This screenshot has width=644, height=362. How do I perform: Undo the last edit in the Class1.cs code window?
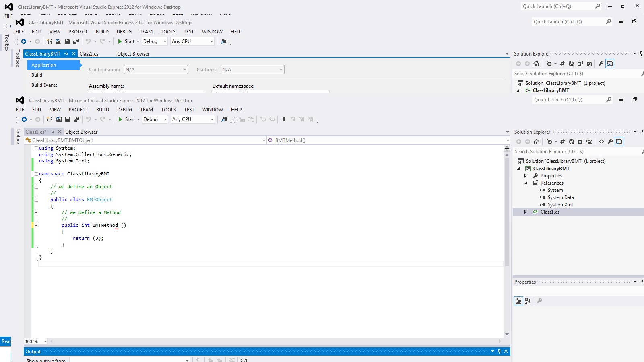(89, 119)
